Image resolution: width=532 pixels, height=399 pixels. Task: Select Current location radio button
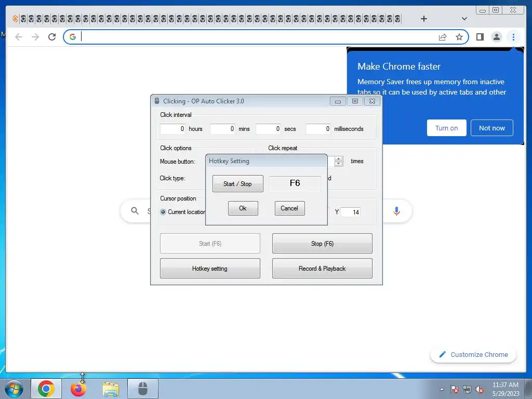[163, 212]
